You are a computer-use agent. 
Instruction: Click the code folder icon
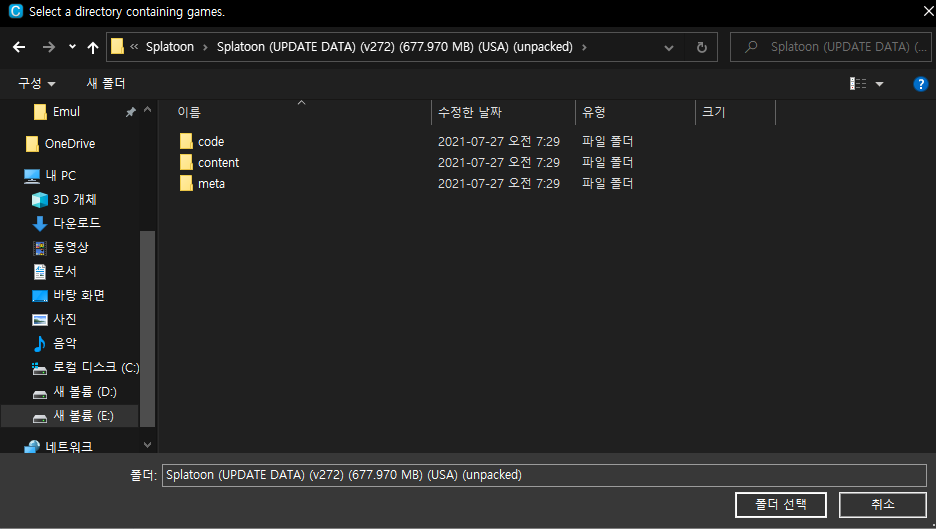(186, 141)
